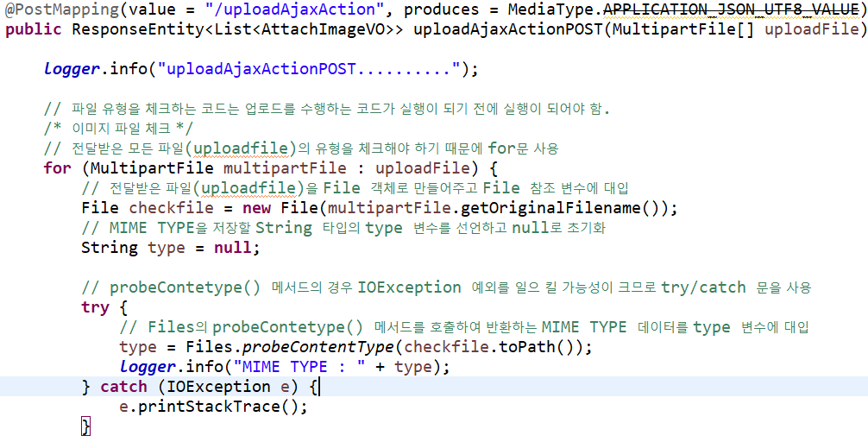This screenshot has height=442, width=868.
Task: Click the comment line '/* 이미지 파일 체크 */'
Action: (118, 129)
